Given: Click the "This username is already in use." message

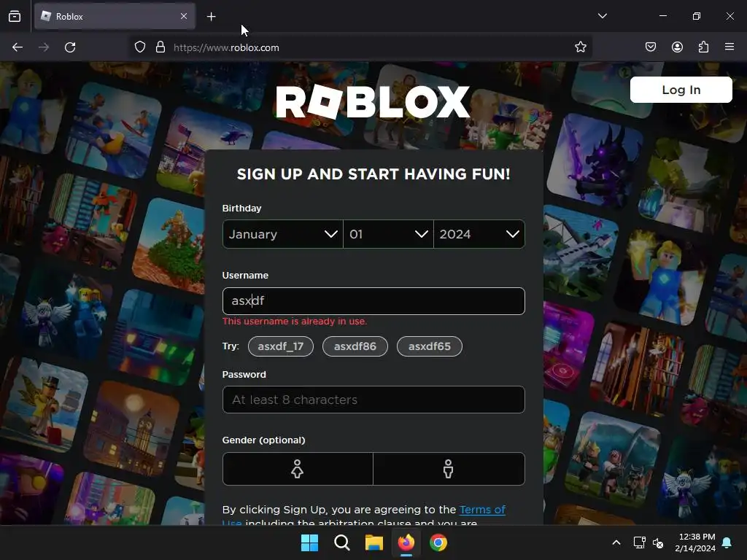Looking at the screenshot, I should tap(295, 322).
